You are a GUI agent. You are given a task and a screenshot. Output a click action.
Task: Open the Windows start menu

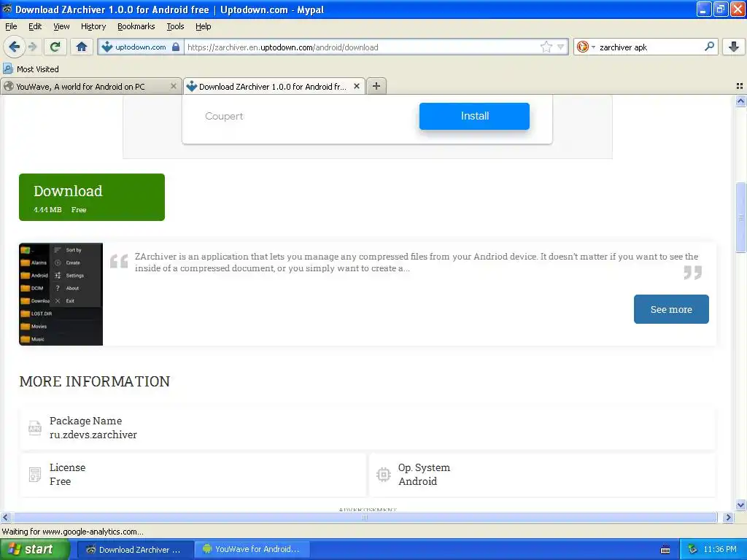pyautogui.click(x=34, y=549)
